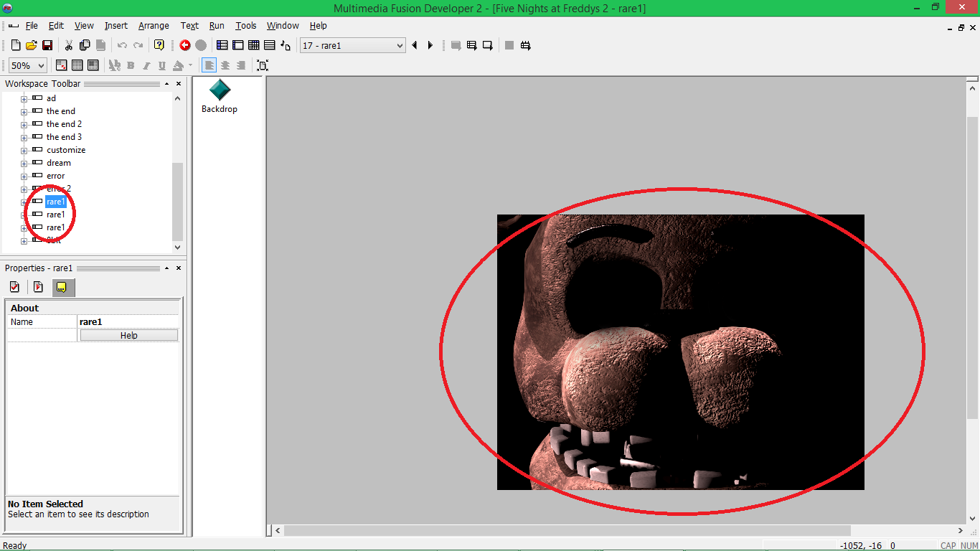Toggle the grid setup icon
Image resolution: width=980 pixels, height=551 pixels.
click(77, 65)
